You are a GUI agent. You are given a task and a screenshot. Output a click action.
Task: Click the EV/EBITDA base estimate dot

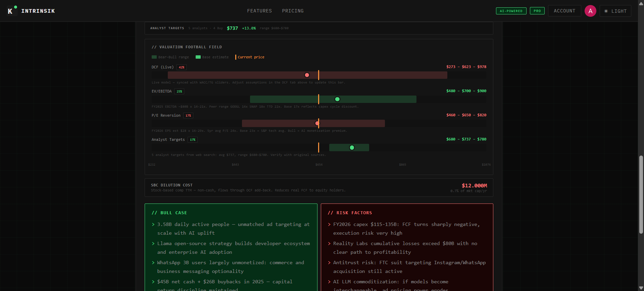click(337, 99)
